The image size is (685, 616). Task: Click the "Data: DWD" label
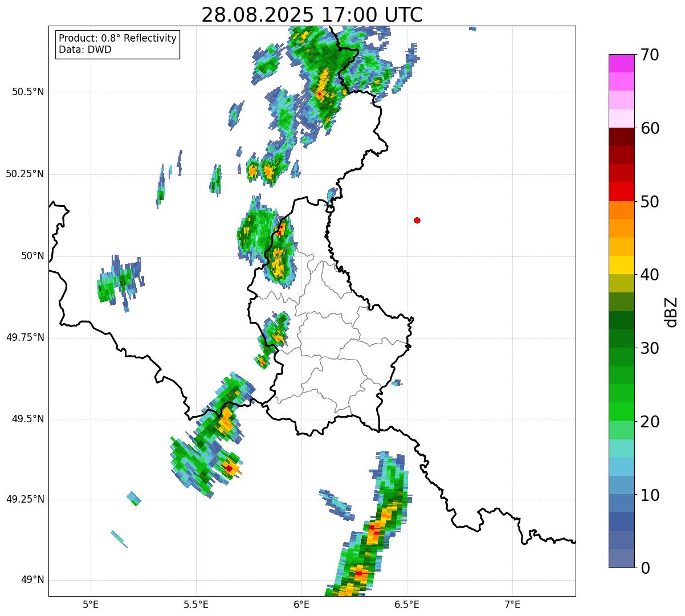tap(85, 50)
